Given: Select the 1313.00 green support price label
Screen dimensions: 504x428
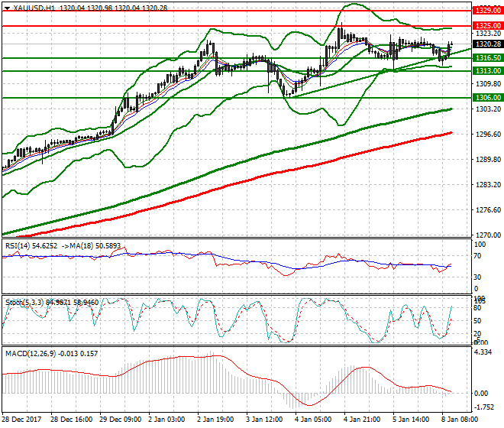Looking at the screenshot, I should (x=488, y=71).
